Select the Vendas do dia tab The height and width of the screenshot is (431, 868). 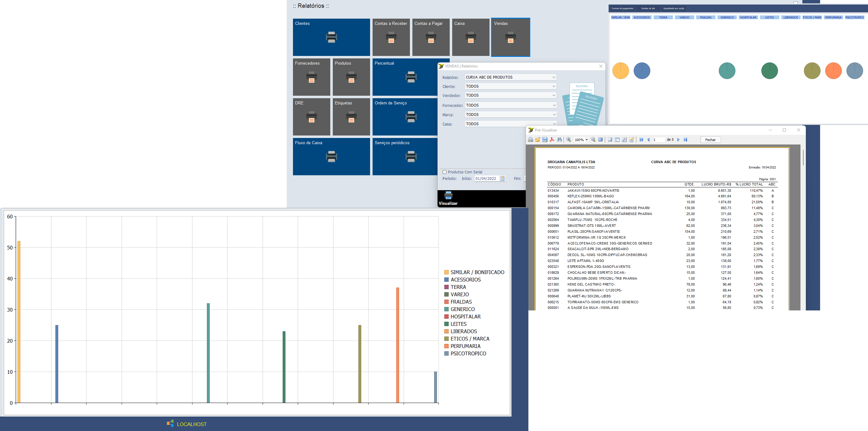(648, 8)
